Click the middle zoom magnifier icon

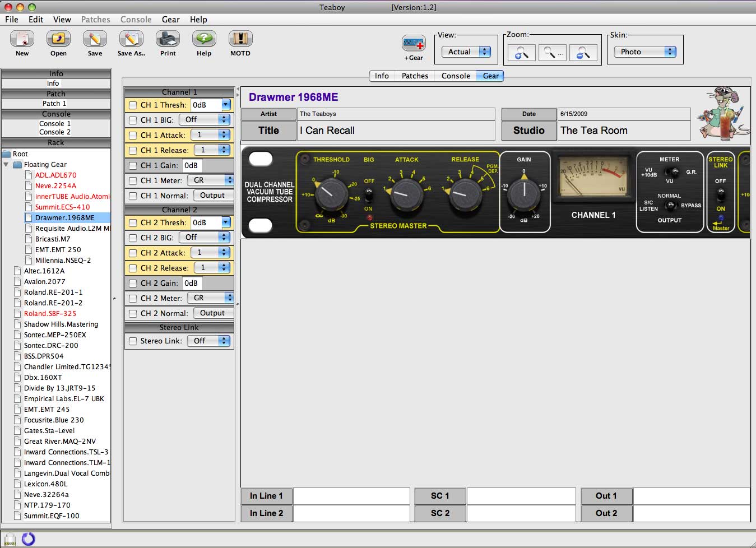coord(552,53)
